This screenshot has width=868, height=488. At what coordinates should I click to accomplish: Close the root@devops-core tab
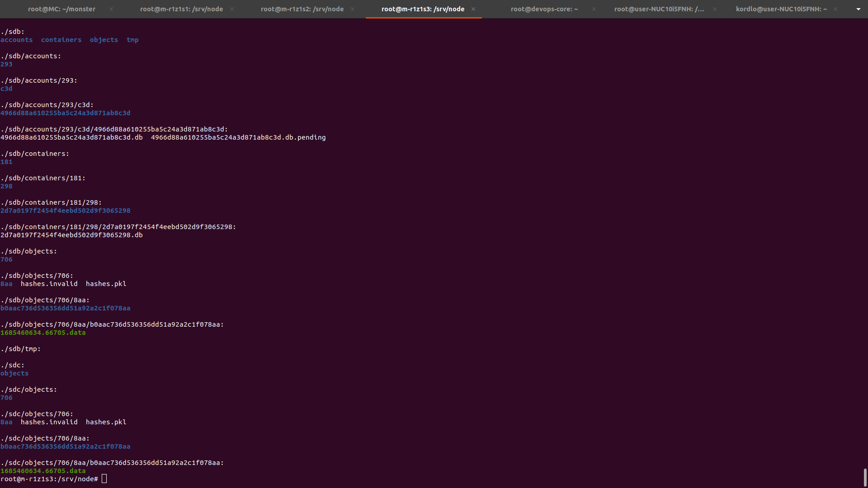(594, 9)
